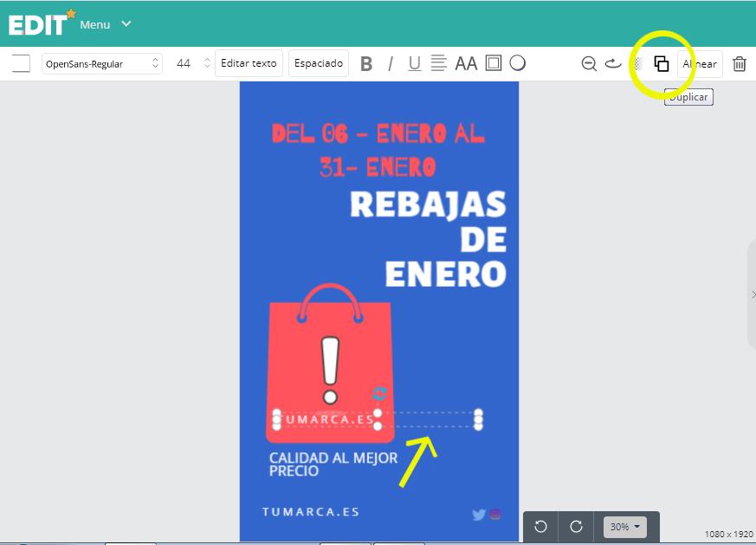Click the counterclockwise rotate control

coord(540,526)
